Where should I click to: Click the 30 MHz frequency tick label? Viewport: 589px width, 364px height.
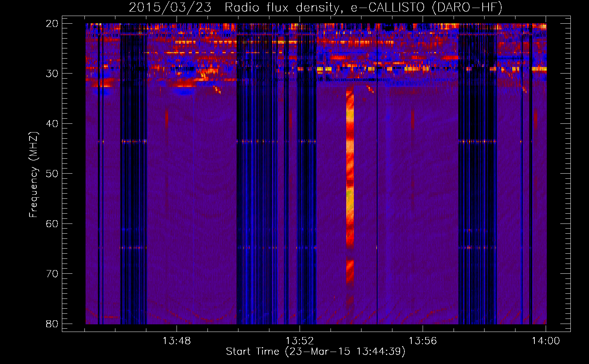coord(52,74)
